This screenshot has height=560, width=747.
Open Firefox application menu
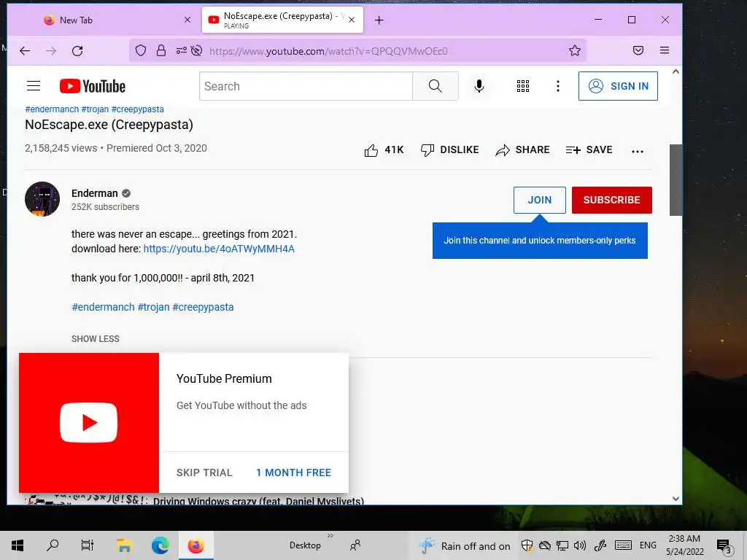click(x=665, y=50)
